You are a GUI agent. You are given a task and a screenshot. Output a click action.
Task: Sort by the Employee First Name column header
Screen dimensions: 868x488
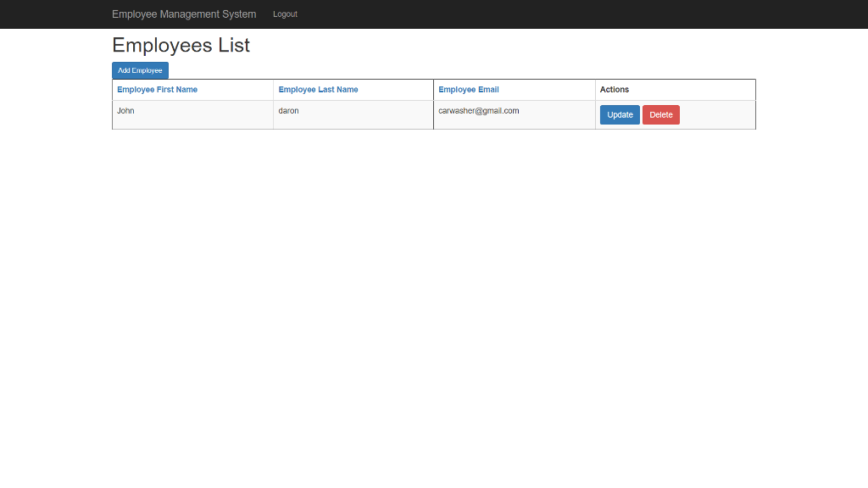click(x=157, y=89)
